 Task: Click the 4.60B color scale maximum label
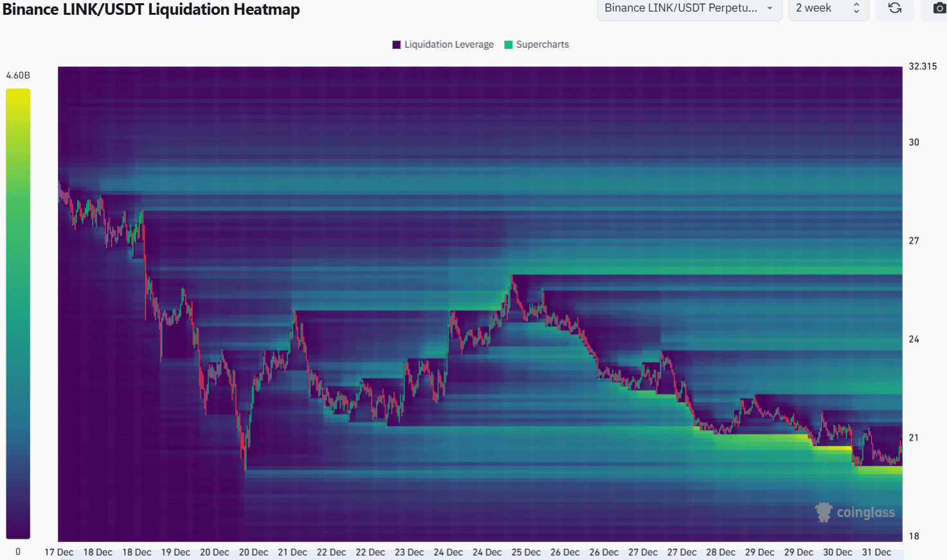point(18,75)
